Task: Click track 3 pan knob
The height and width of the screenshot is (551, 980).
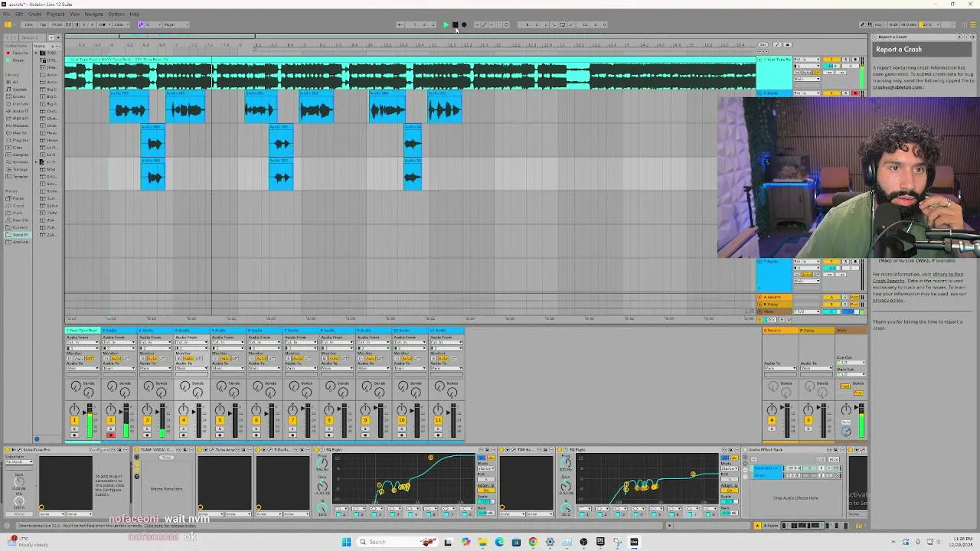Action: (x=147, y=410)
